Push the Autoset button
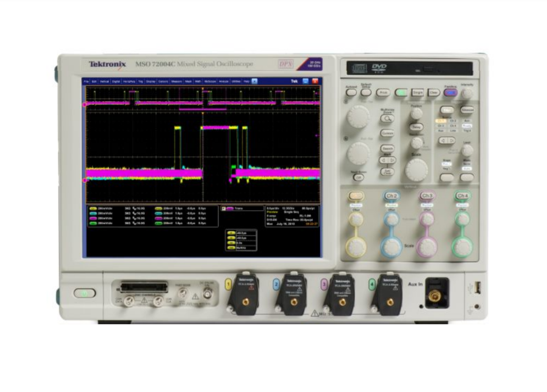 351,93
